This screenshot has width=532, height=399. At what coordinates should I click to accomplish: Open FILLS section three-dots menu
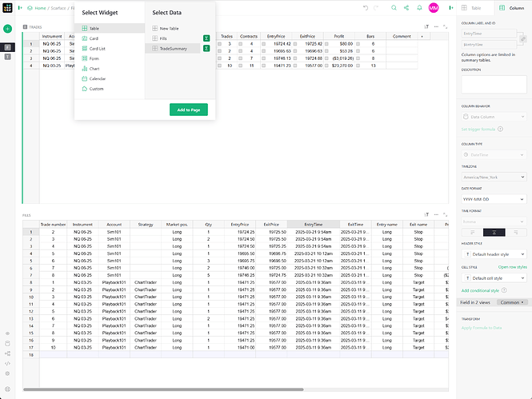tap(436, 214)
